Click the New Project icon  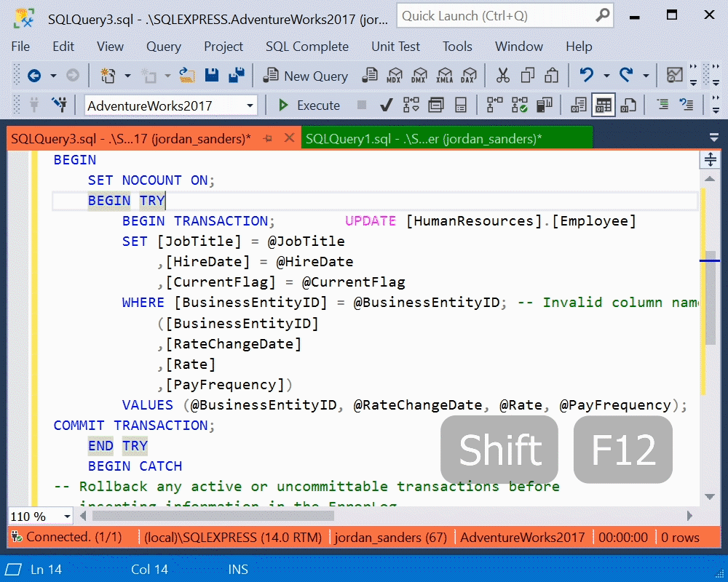click(108, 75)
